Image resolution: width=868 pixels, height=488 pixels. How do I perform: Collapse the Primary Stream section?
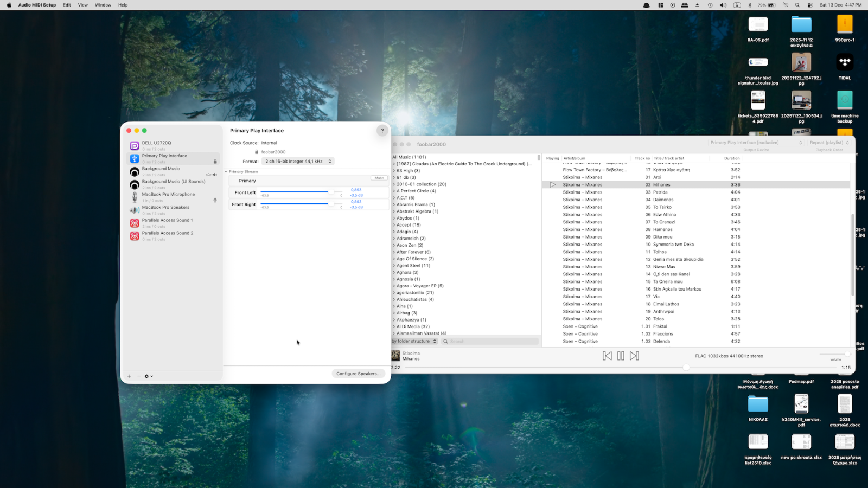click(x=226, y=171)
